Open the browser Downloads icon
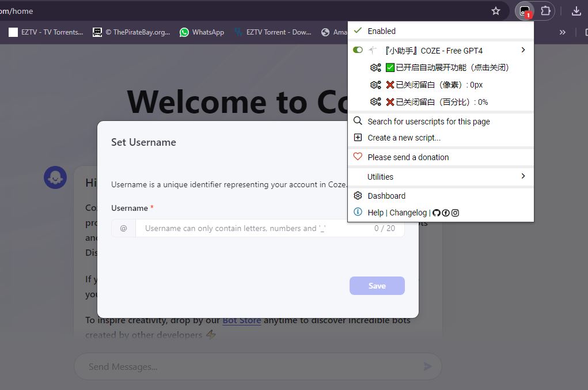The image size is (588, 390). click(x=576, y=11)
